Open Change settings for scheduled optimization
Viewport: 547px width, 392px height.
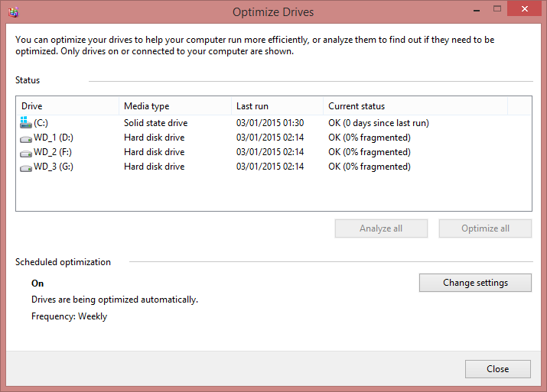pyautogui.click(x=475, y=283)
